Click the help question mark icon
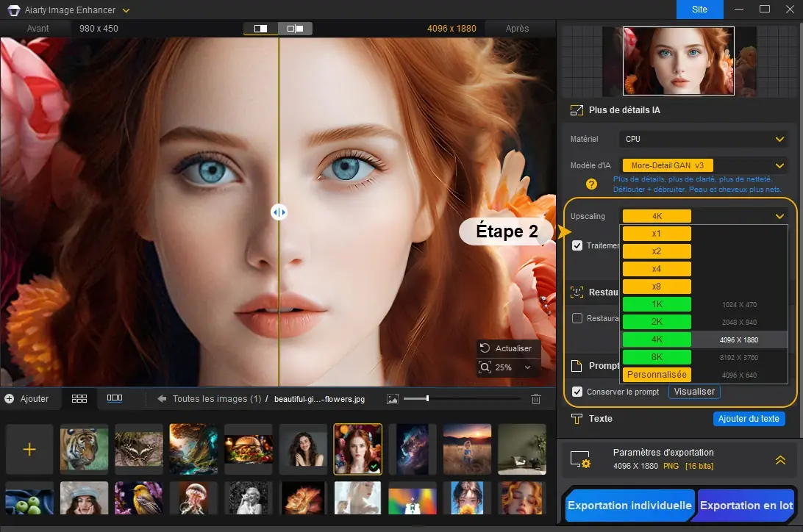The image size is (803, 532). (x=592, y=184)
